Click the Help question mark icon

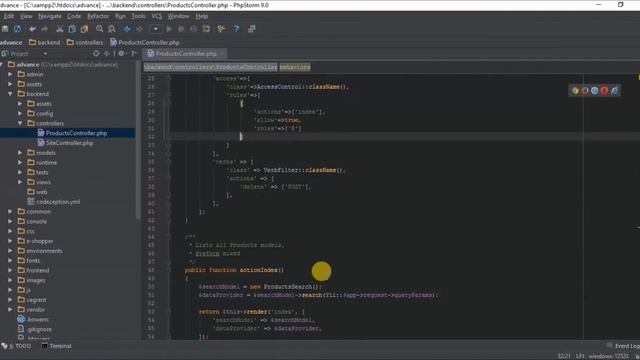click(x=236, y=29)
